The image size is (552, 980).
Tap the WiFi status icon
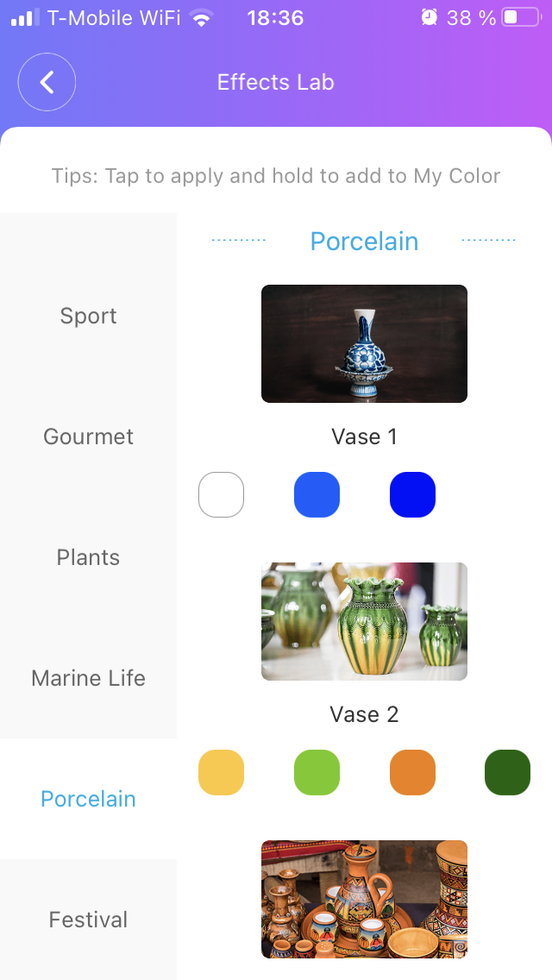click(202, 18)
